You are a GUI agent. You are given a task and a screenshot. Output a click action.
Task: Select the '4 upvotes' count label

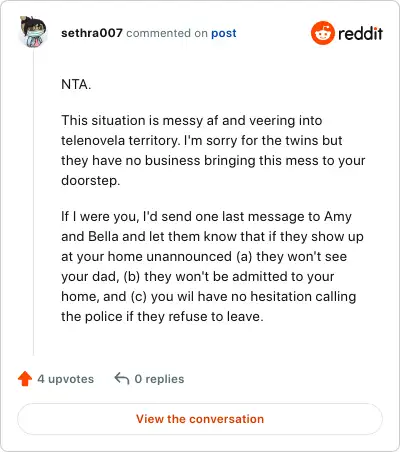pos(66,379)
